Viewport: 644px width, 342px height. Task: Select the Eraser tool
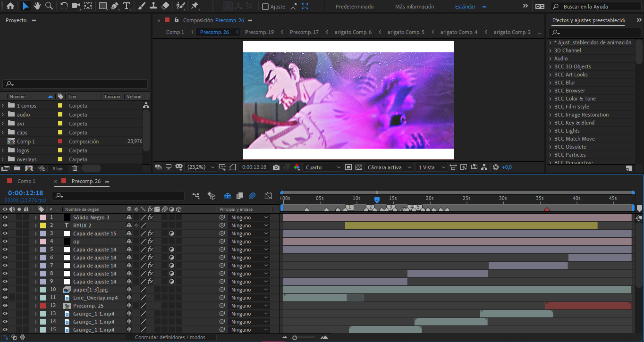(x=165, y=6)
